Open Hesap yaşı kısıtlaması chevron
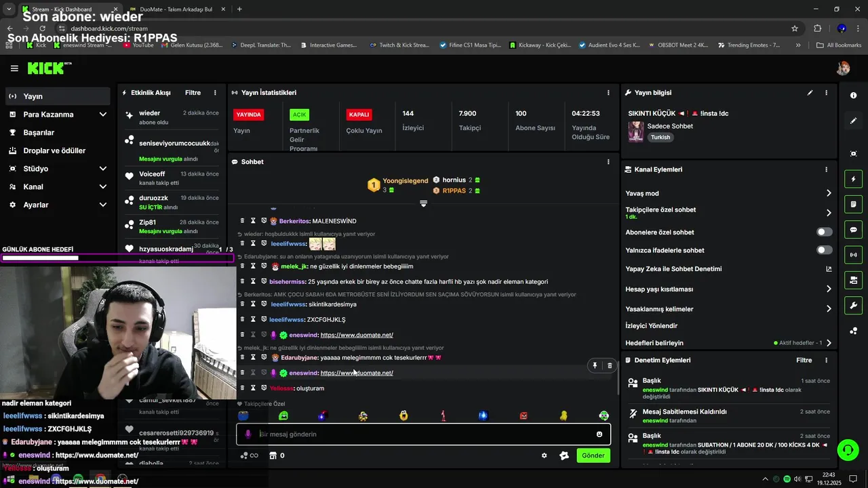The height and width of the screenshot is (488, 868). (x=828, y=289)
